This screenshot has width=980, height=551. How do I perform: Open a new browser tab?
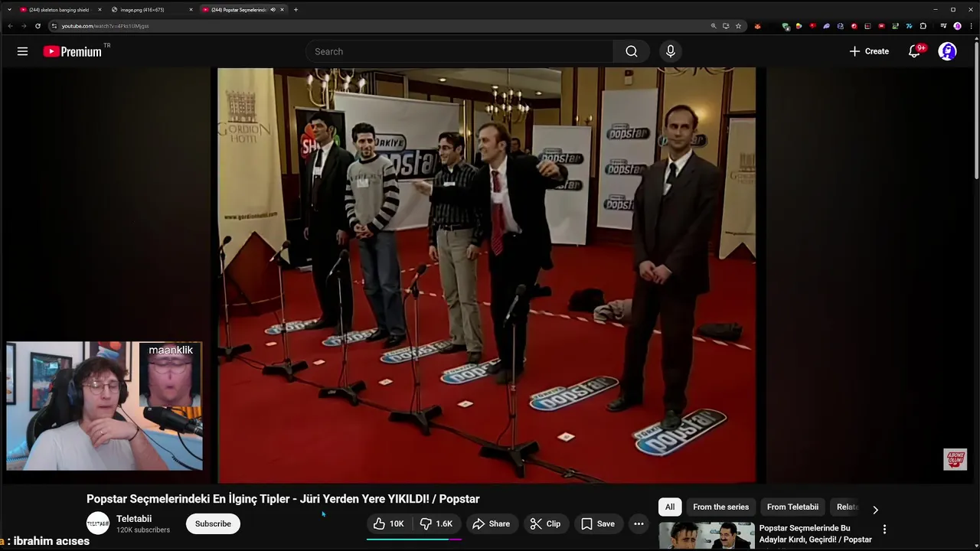[x=296, y=10]
